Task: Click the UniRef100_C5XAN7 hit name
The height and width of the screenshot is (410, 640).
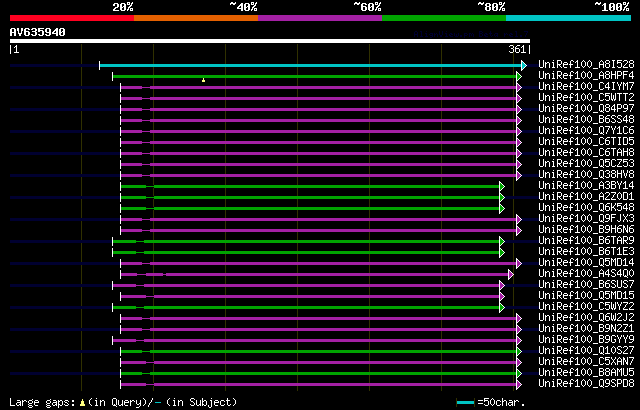Action: pyautogui.click(x=586, y=362)
